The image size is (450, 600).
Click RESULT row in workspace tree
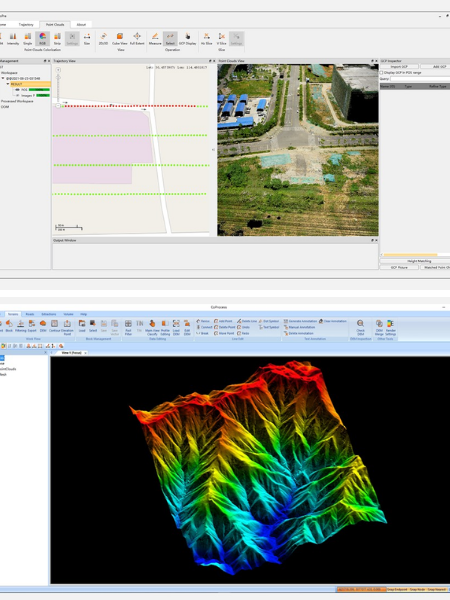pos(30,84)
